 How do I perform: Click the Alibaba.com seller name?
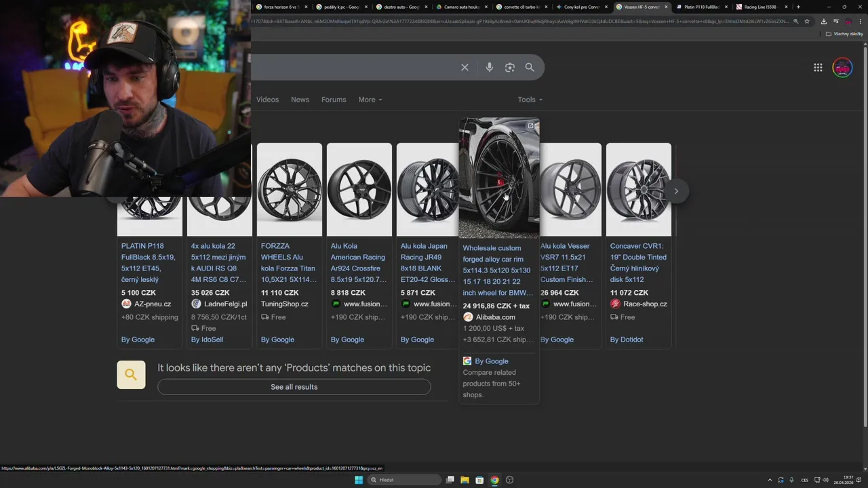[x=496, y=317]
